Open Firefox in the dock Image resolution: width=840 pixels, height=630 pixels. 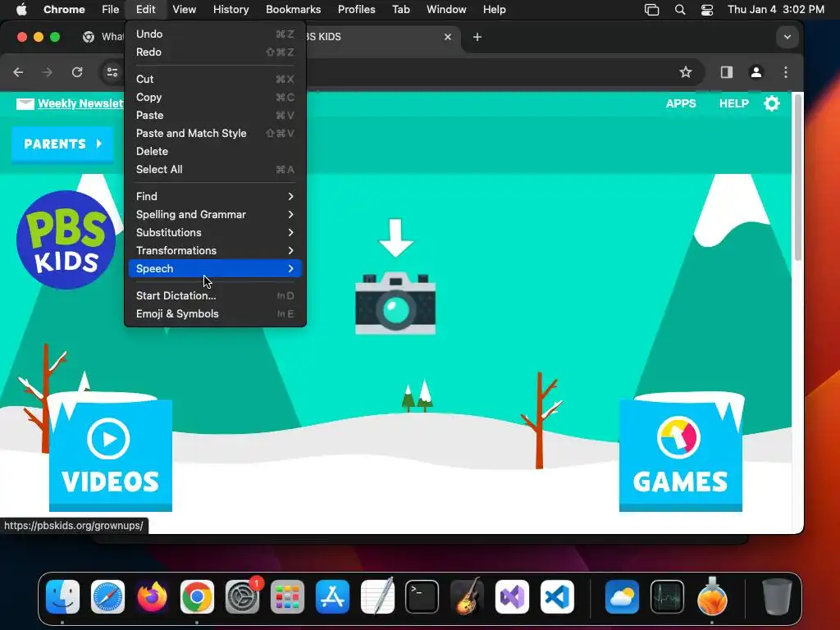[152, 597]
